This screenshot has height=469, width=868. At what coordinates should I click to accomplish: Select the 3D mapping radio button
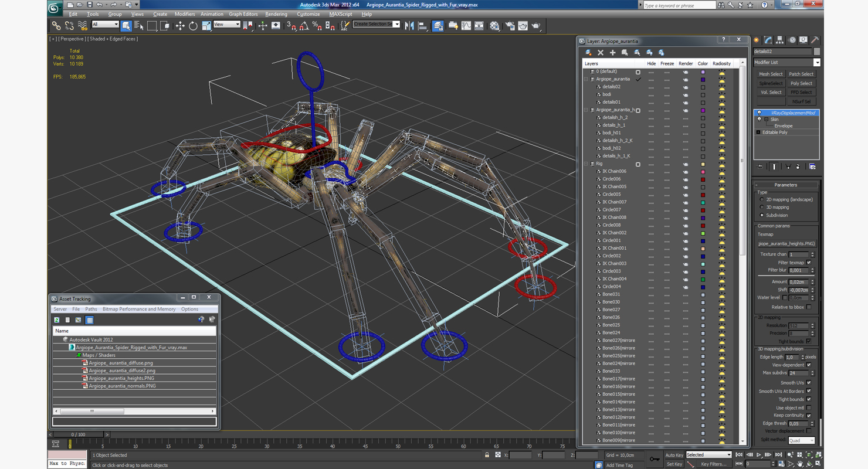click(x=762, y=207)
